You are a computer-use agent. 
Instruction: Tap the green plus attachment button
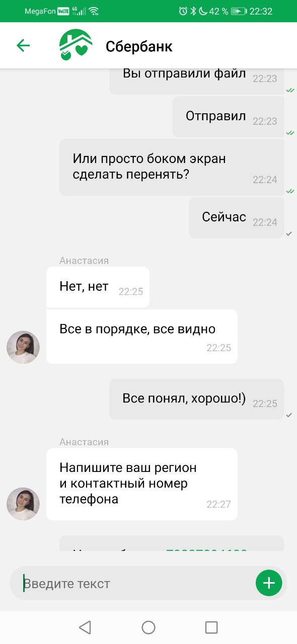[x=269, y=583]
